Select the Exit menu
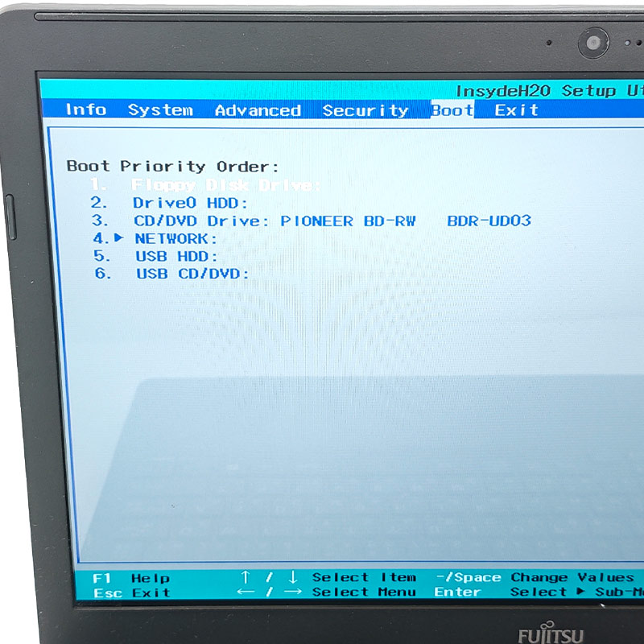 tap(515, 110)
